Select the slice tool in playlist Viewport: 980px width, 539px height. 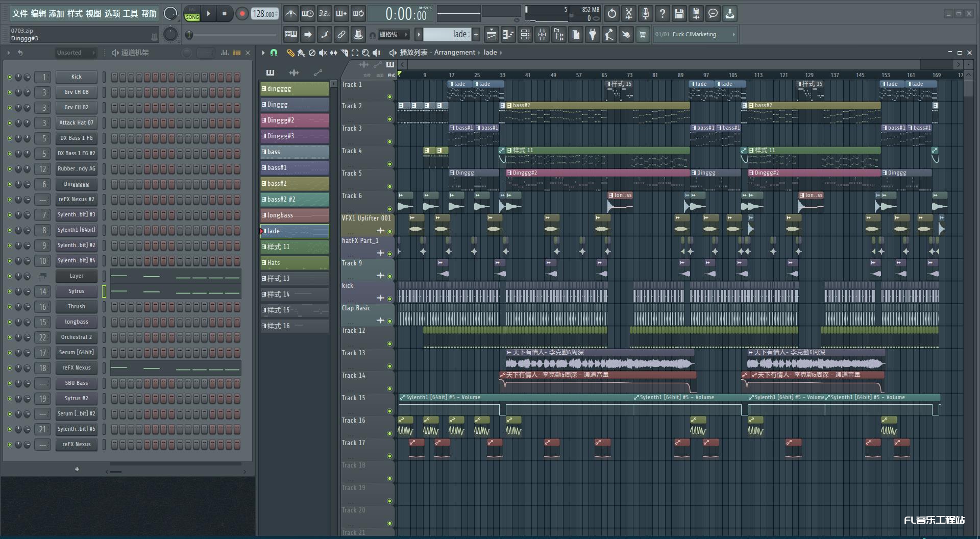[x=345, y=53]
